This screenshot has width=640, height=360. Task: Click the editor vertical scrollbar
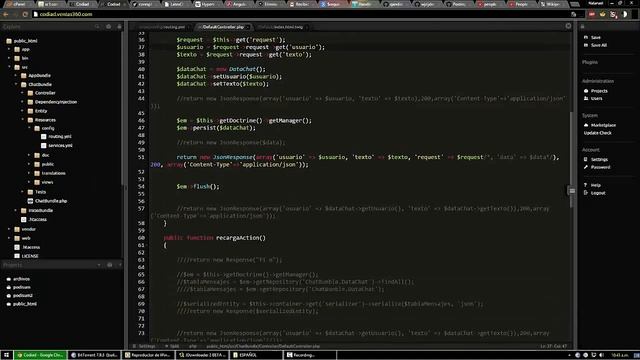[572, 159]
